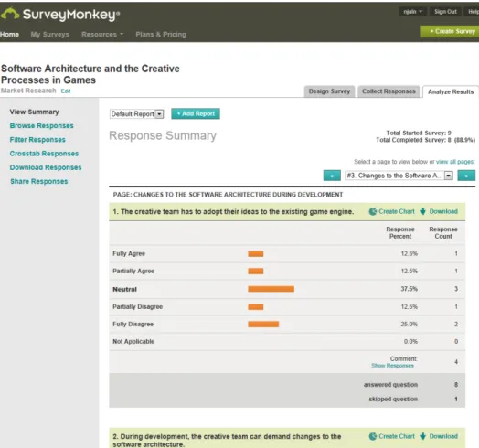The height and width of the screenshot is (448, 479).
Task: Open the njain account dropdown
Action: [x=412, y=12]
